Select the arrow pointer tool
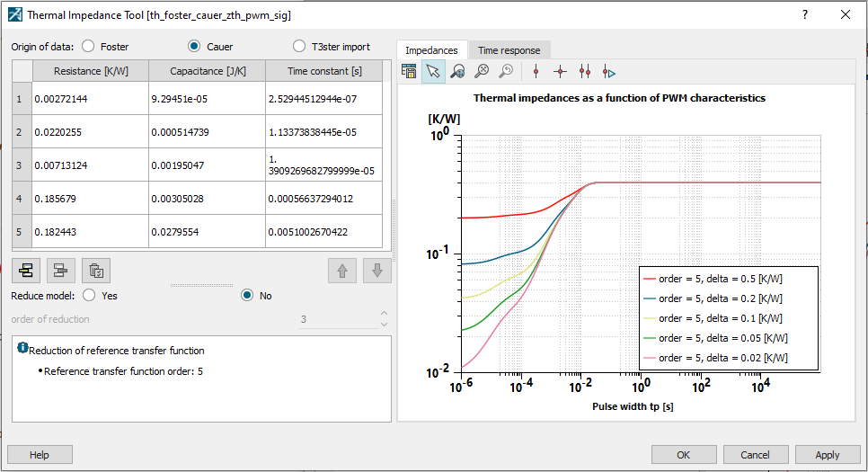This screenshot has width=868, height=472. [x=433, y=72]
